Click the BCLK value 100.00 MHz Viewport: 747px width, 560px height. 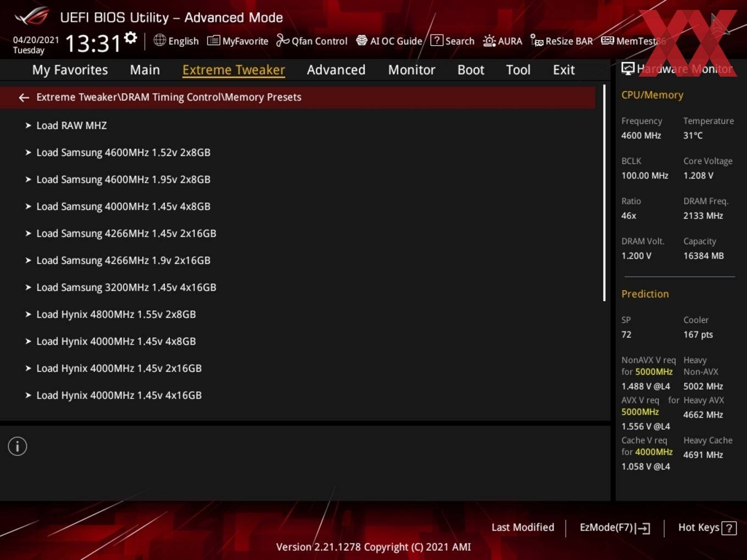point(645,176)
